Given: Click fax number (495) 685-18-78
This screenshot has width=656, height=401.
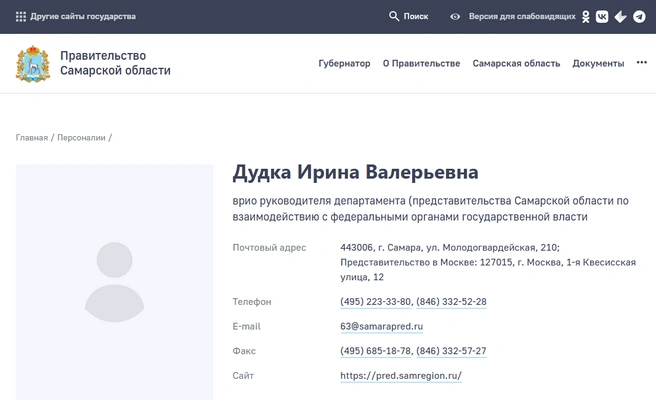Looking at the screenshot, I should click(x=376, y=351).
